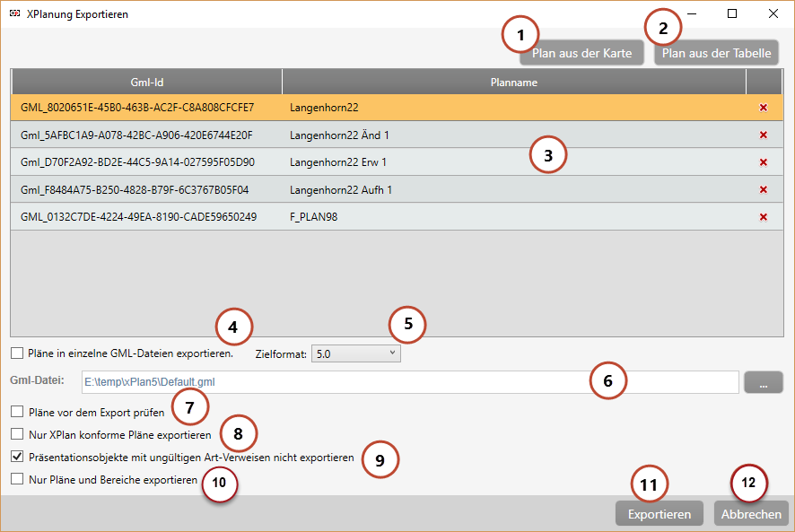Remove Langenhorn22 Änd 1 with the red X icon

(x=763, y=133)
